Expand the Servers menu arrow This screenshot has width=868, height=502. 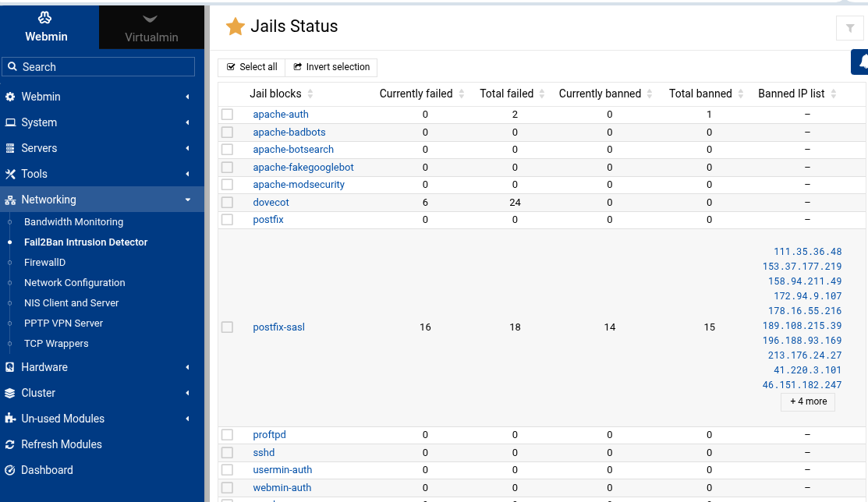click(x=188, y=148)
